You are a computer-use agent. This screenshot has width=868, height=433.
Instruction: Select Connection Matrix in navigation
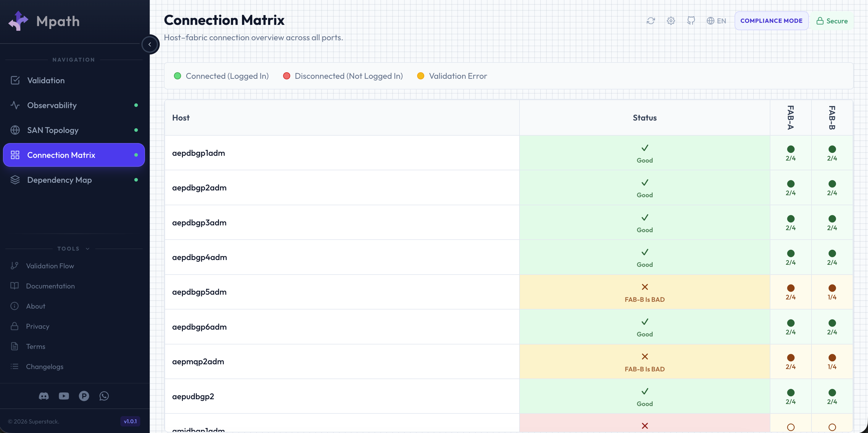coord(74,155)
